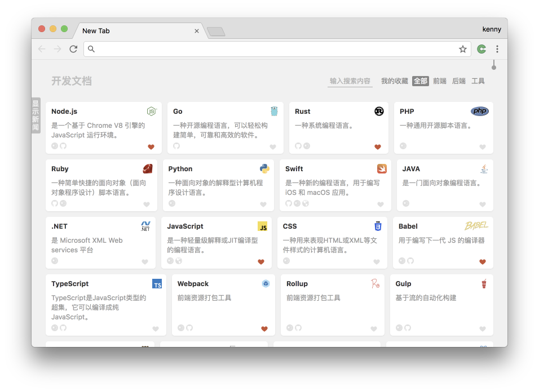Favorite Gulp with its heart icon
The width and height of the screenshot is (539, 392).
(483, 329)
